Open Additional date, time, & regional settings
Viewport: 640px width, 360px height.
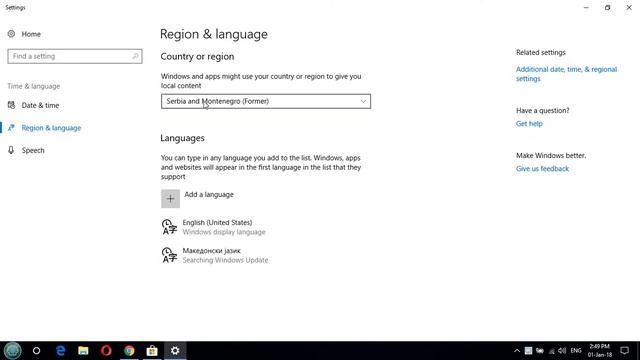click(566, 74)
